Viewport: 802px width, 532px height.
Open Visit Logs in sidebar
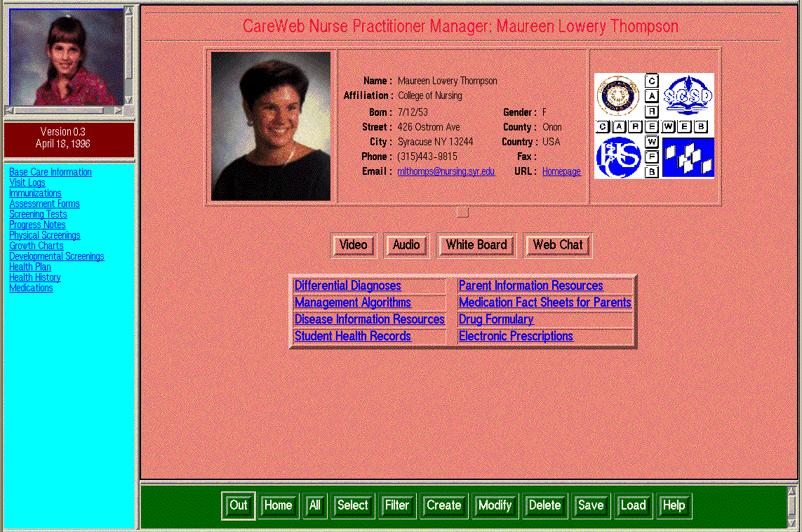pos(27,182)
